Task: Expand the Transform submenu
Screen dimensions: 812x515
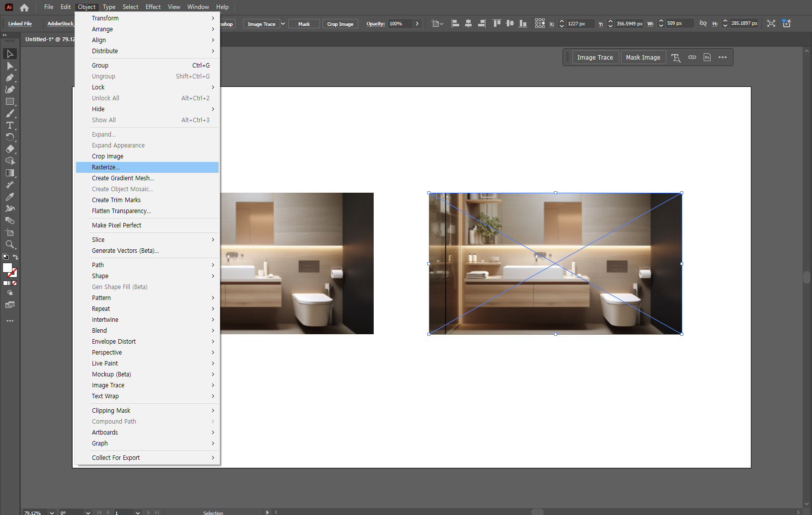Action: (x=148, y=18)
